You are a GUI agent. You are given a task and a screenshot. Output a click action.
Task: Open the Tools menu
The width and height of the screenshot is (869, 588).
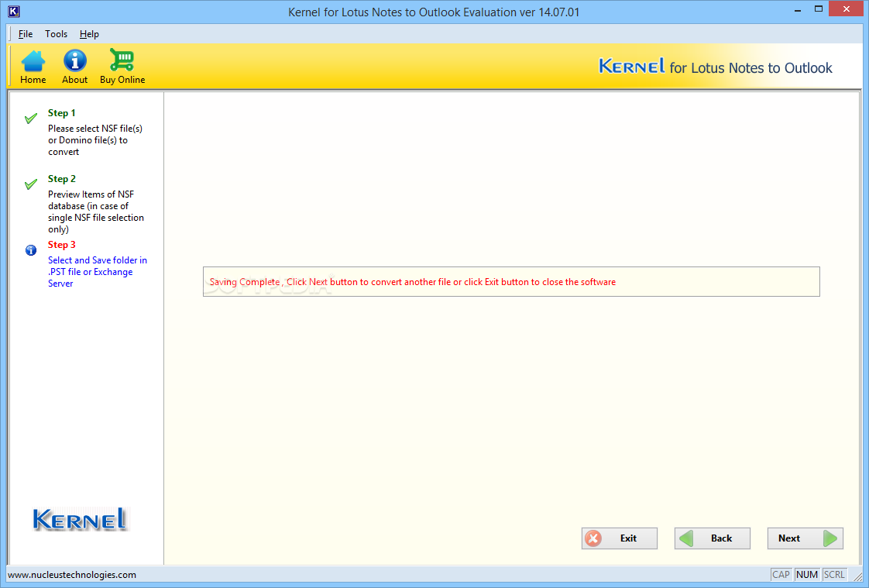pos(56,34)
